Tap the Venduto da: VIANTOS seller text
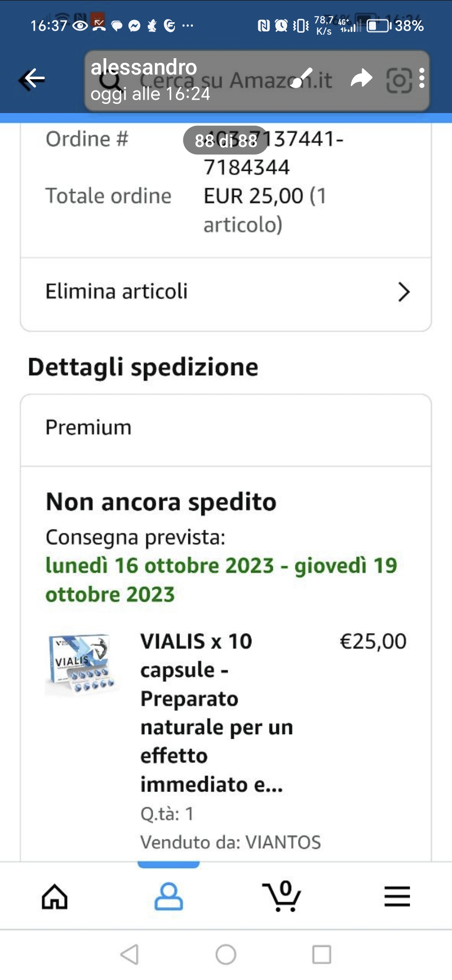The width and height of the screenshot is (452, 980). point(230,842)
